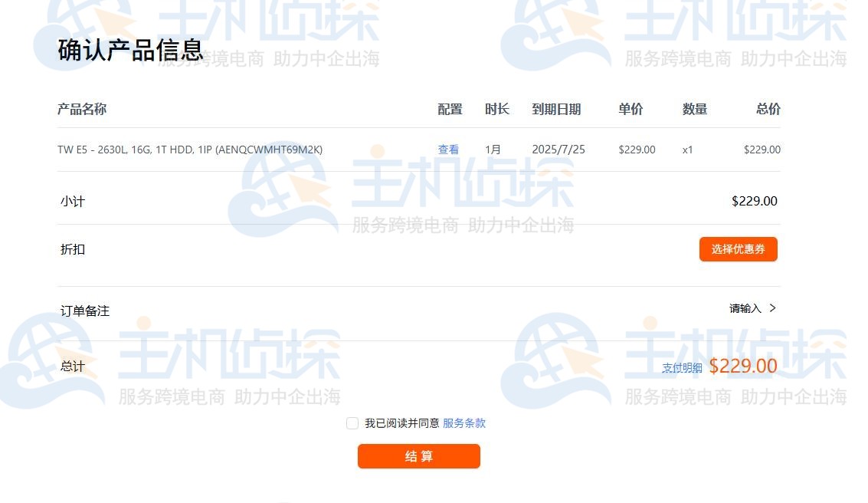Click the chevron next to 请输入
The height and width of the screenshot is (503, 868).
(x=773, y=308)
